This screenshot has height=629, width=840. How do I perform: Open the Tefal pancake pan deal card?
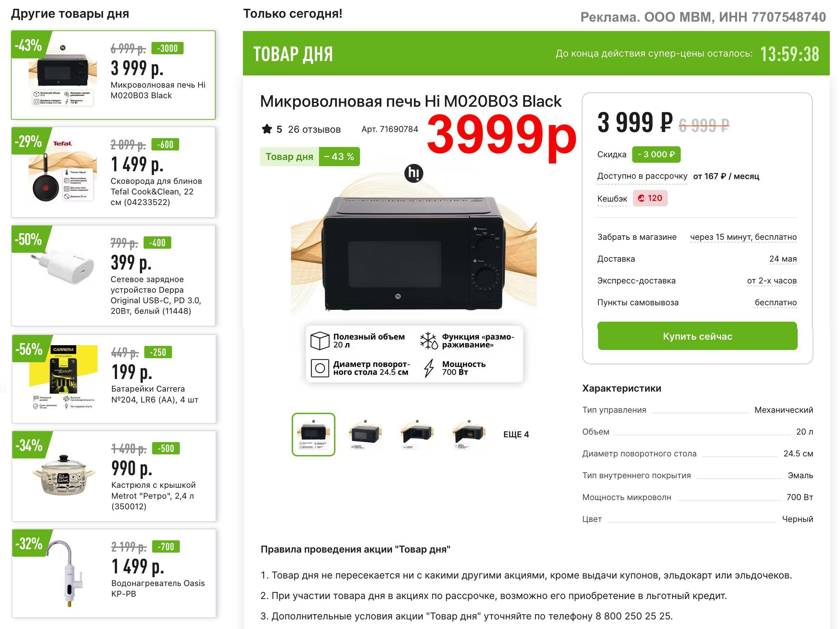coord(113,172)
